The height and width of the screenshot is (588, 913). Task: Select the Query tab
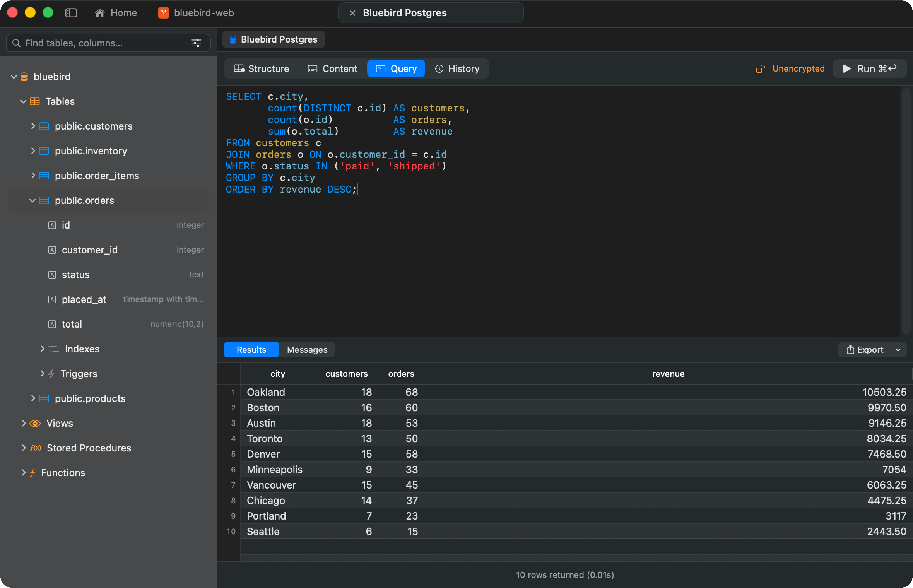(396, 68)
